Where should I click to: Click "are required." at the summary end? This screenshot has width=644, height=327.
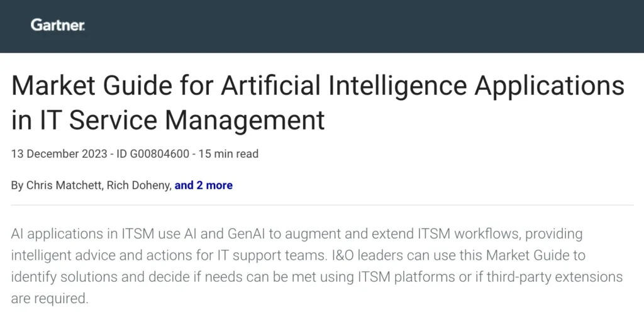(x=50, y=299)
